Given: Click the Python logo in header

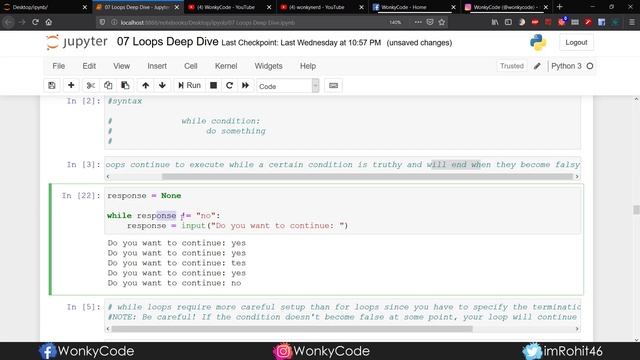Looking at the screenshot, I should (x=538, y=42).
